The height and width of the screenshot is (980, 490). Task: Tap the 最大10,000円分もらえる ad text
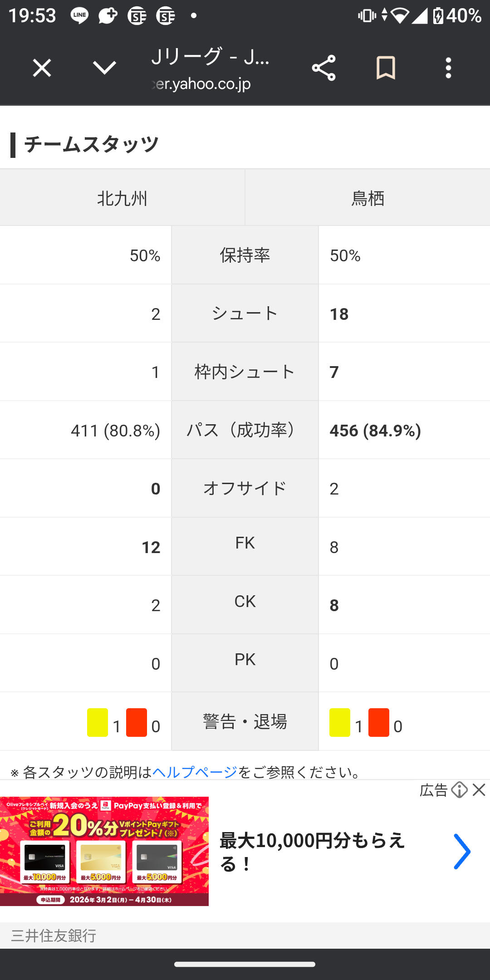312,852
